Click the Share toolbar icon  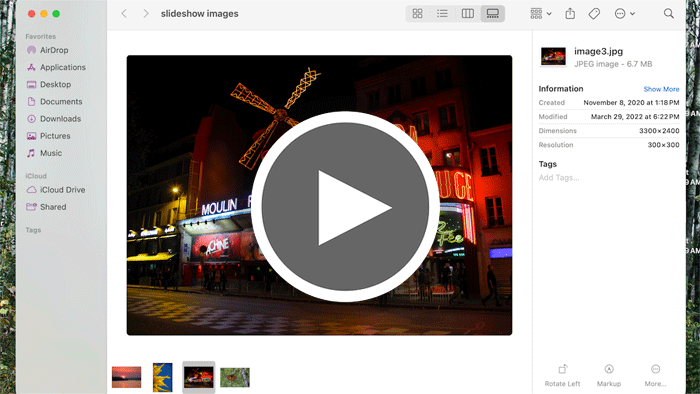click(x=570, y=13)
